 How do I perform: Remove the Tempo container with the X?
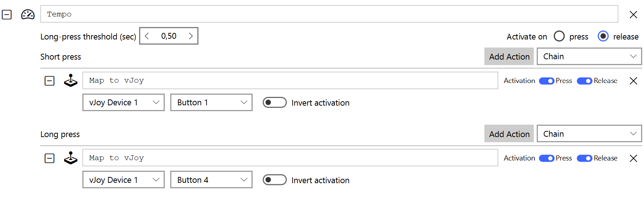[633, 15]
